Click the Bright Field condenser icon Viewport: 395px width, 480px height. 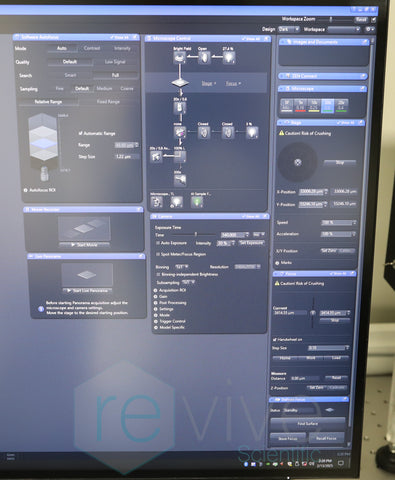pyautogui.click(x=180, y=58)
